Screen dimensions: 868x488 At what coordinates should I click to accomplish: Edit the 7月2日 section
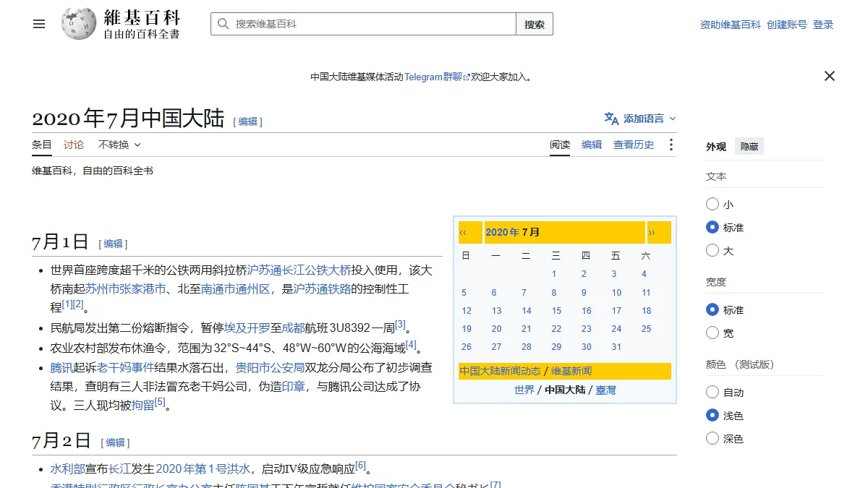coord(116,442)
